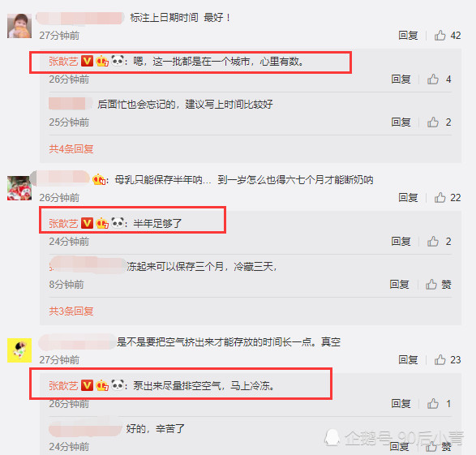Reply to the 母乳只能保存半年 comment
This screenshot has width=476, height=455.
[x=408, y=198]
